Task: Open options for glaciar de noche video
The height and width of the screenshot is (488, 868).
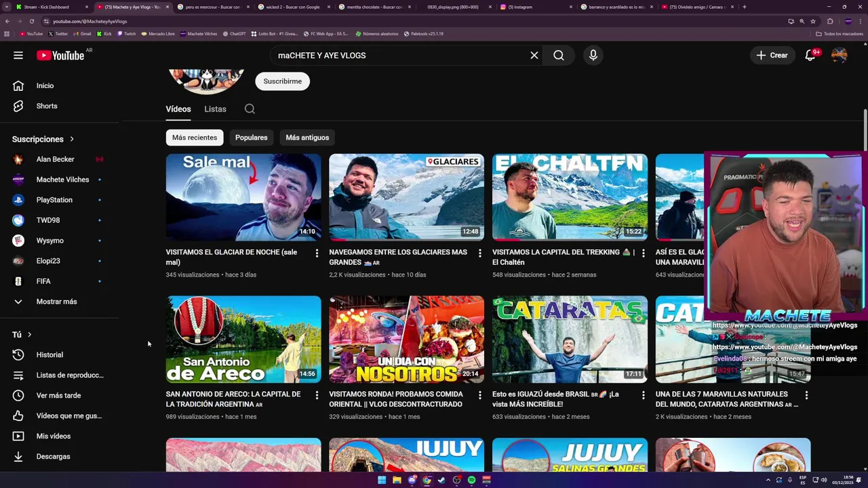Action: (x=317, y=253)
